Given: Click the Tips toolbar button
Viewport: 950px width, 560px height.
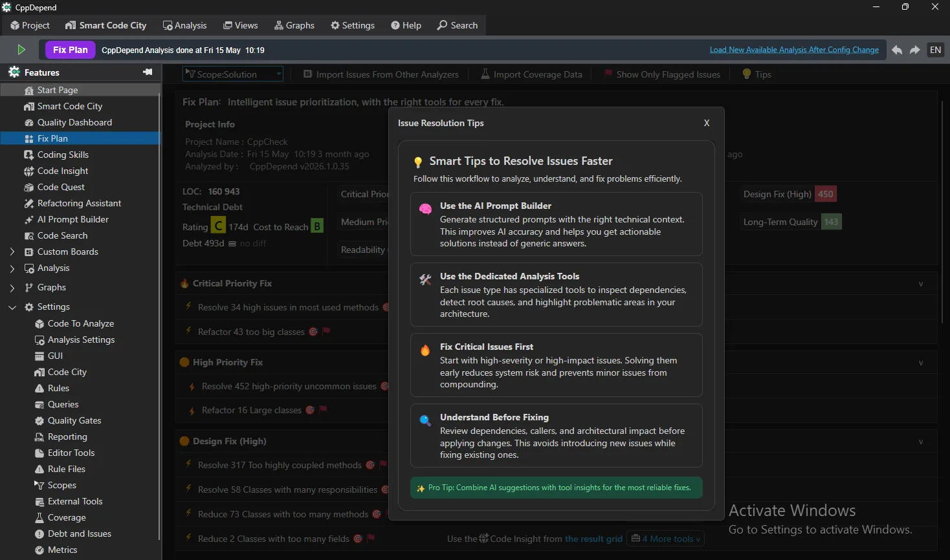Looking at the screenshot, I should point(757,74).
